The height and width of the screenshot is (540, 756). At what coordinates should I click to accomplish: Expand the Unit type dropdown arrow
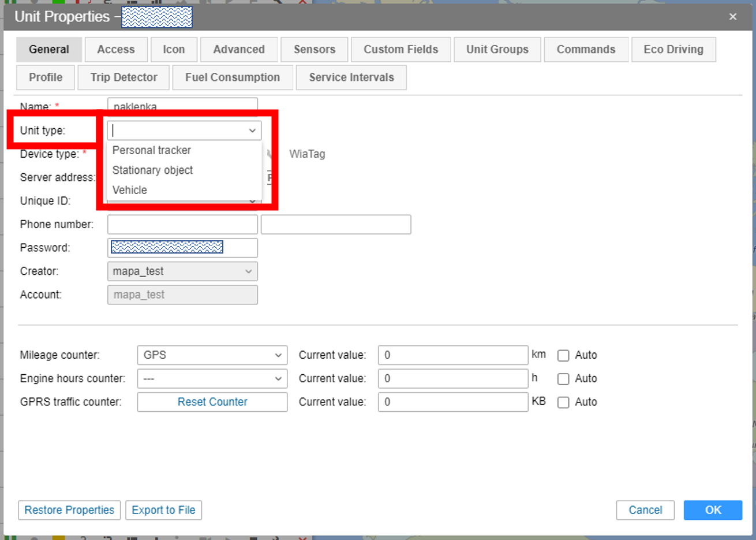252,131
